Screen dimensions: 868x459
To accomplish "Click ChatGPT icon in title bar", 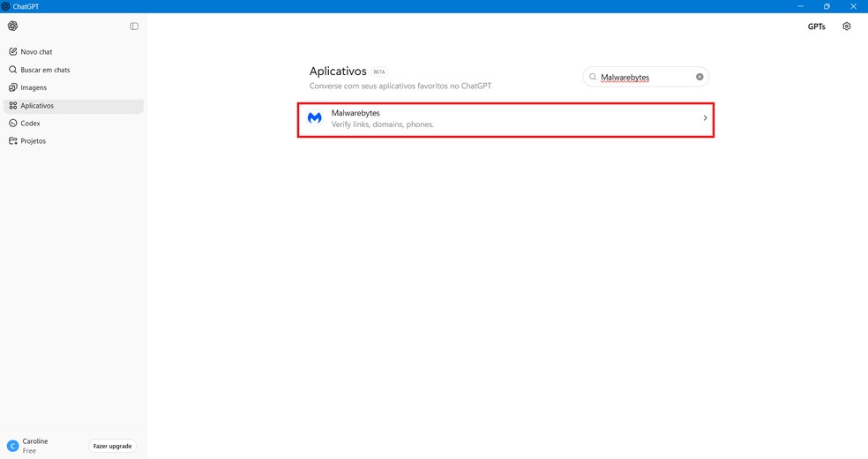I will click(x=5, y=7).
